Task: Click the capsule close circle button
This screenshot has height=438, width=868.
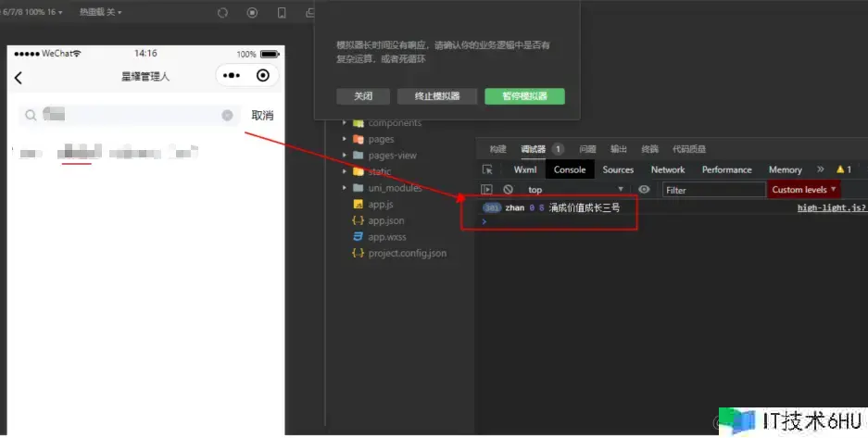Action: pyautogui.click(x=263, y=76)
